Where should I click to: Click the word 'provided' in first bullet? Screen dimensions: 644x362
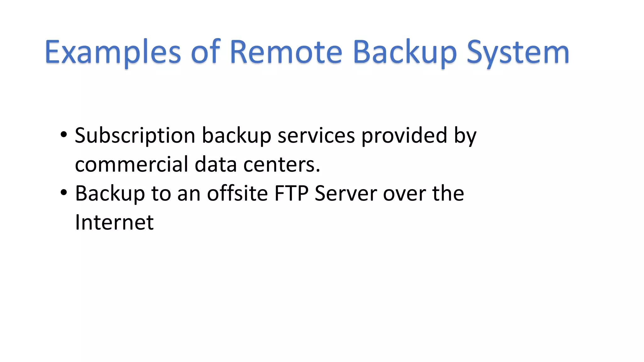point(404,135)
